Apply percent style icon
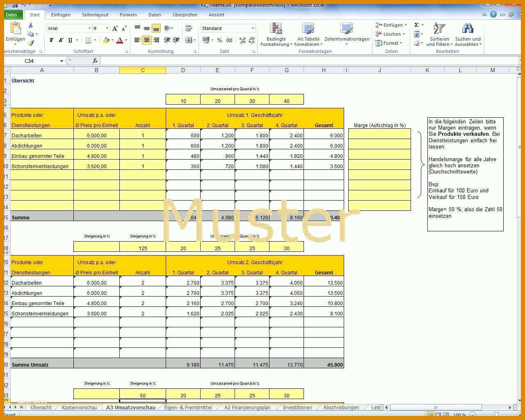The height and width of the screenshot is (420, 525). [x=219, y=40]
